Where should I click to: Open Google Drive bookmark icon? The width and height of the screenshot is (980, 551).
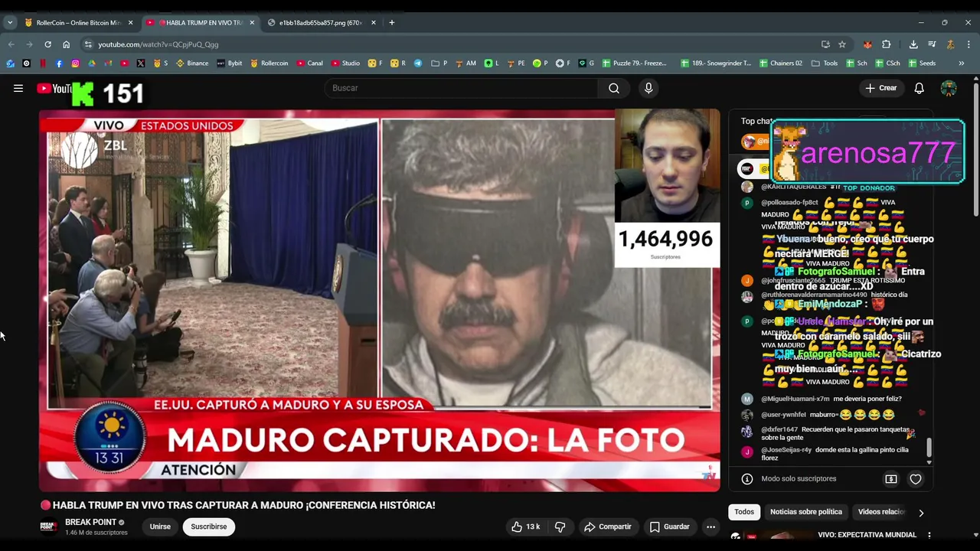[92, 64]
